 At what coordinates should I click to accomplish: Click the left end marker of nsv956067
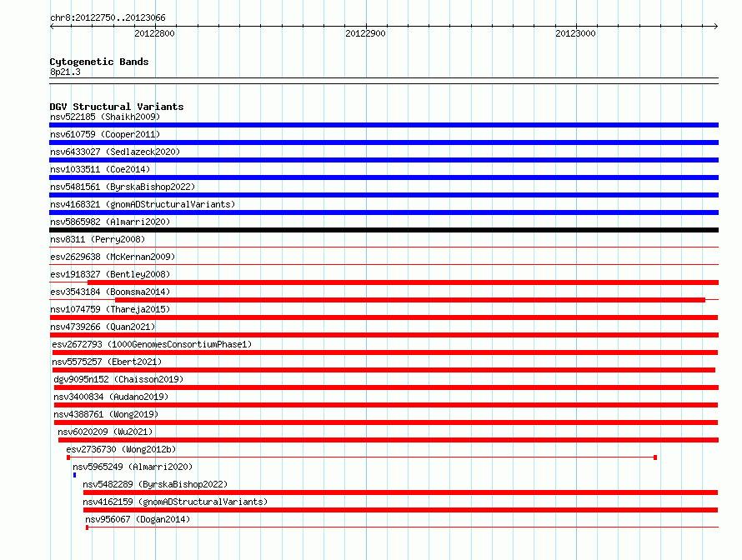click(x=87, y=527)
